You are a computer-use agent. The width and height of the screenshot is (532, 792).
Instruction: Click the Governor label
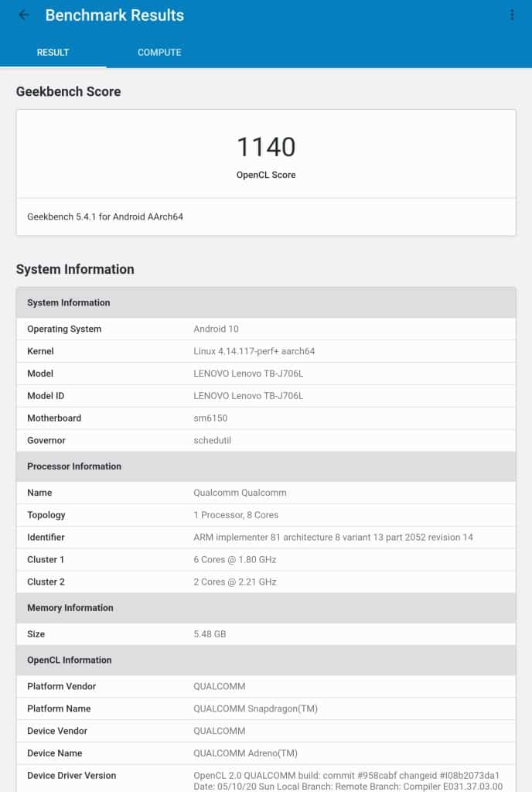[46, 440]
